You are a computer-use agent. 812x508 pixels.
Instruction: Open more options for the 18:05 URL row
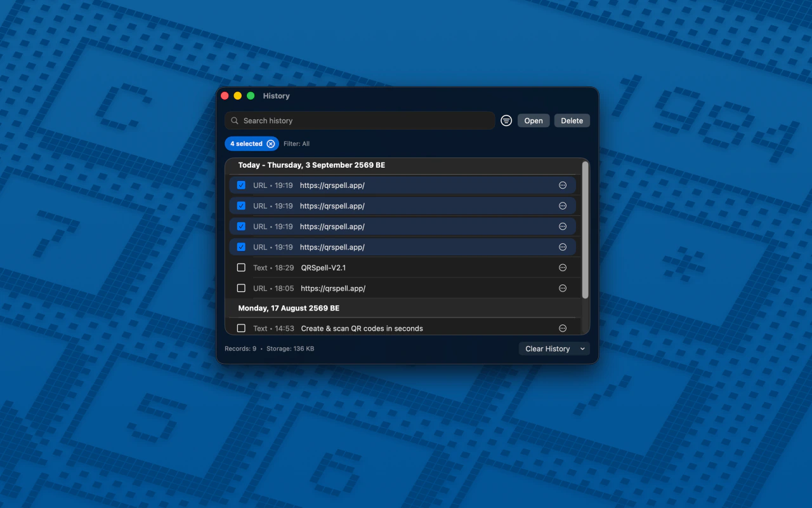[563, 288]
